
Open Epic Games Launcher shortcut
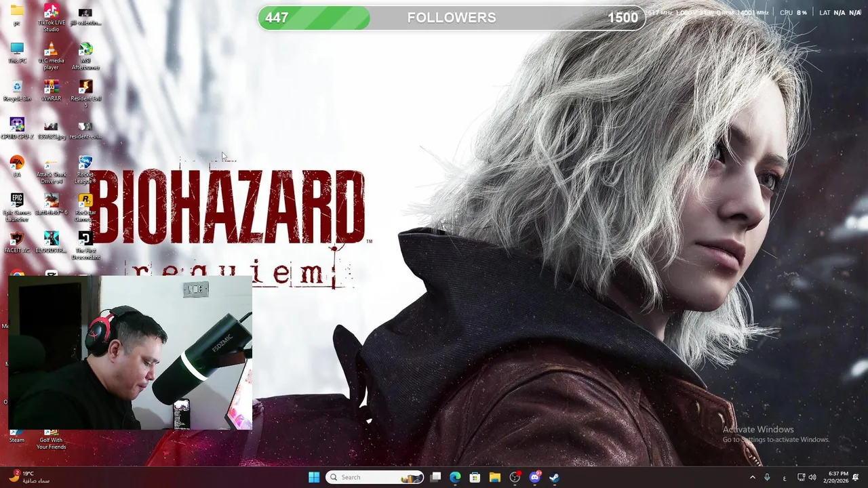point(17,207)
